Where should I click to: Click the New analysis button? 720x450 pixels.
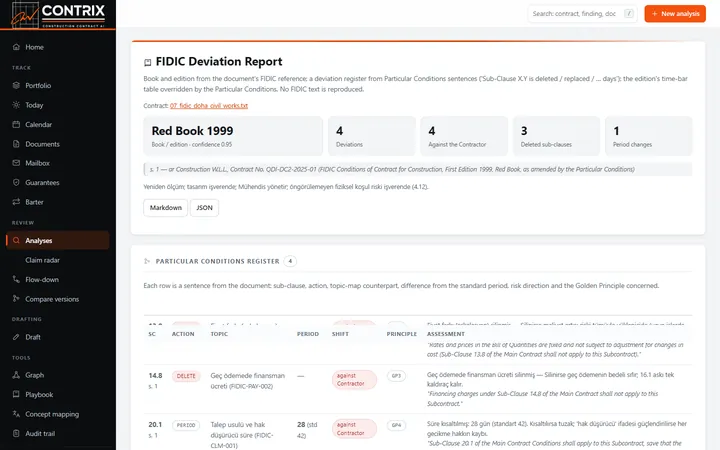point(675,14)
